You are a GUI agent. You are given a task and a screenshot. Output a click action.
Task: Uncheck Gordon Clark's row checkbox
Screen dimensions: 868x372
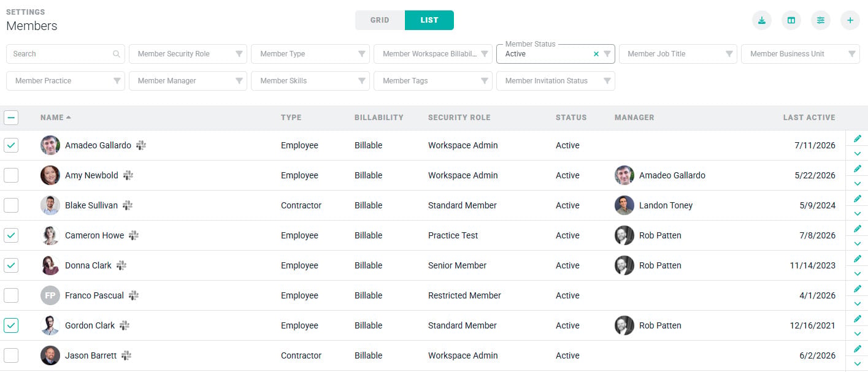coord(11,325)
